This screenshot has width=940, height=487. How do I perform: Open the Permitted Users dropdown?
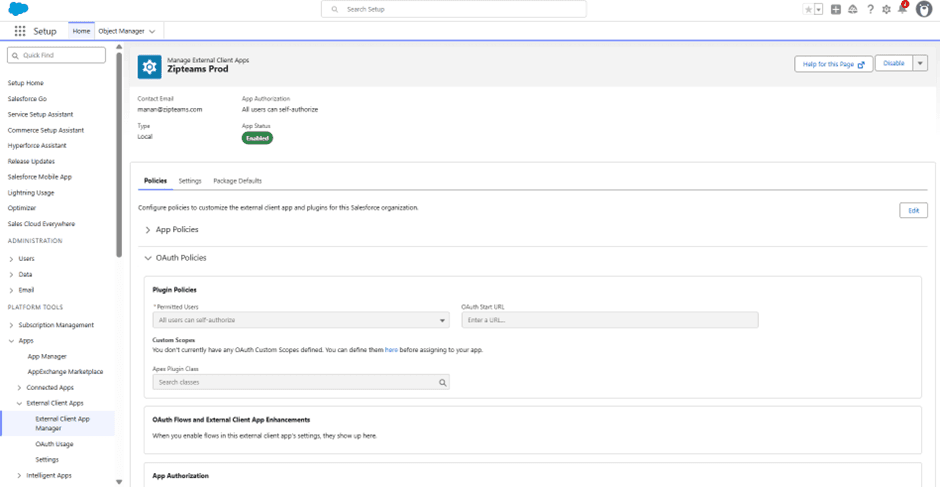301,320
